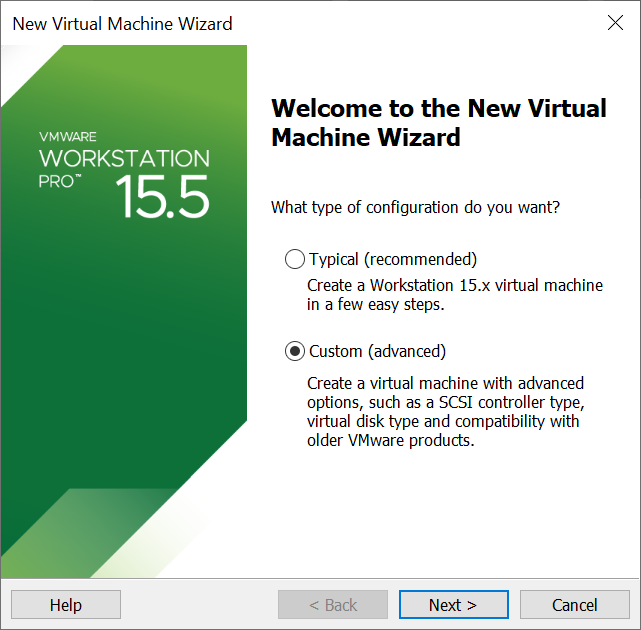Click the 'What type of configuration do you want?' text

point(415,207)
